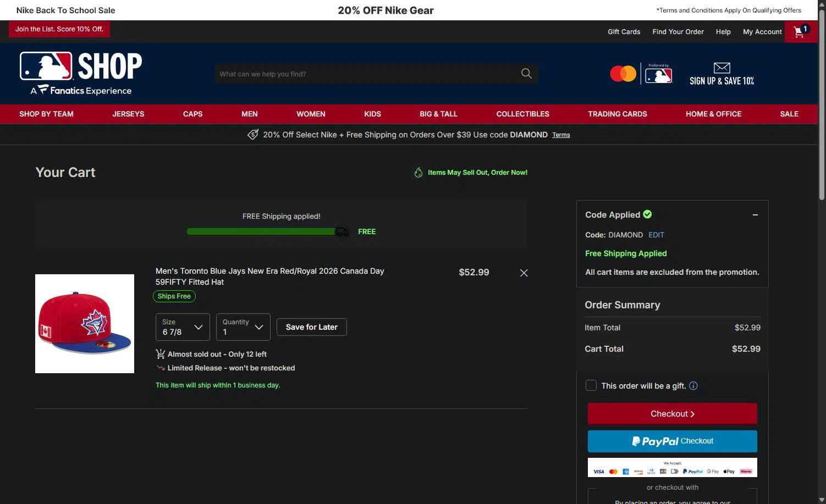
Task: Click the 'Order Summary' heading
Action: [x=623, y=305]
